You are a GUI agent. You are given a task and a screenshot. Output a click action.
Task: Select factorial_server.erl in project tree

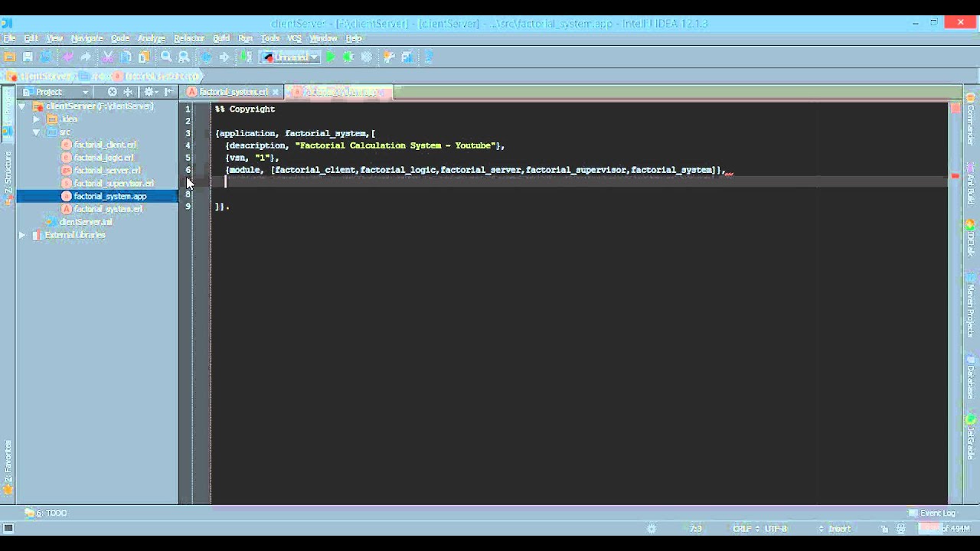107,171
